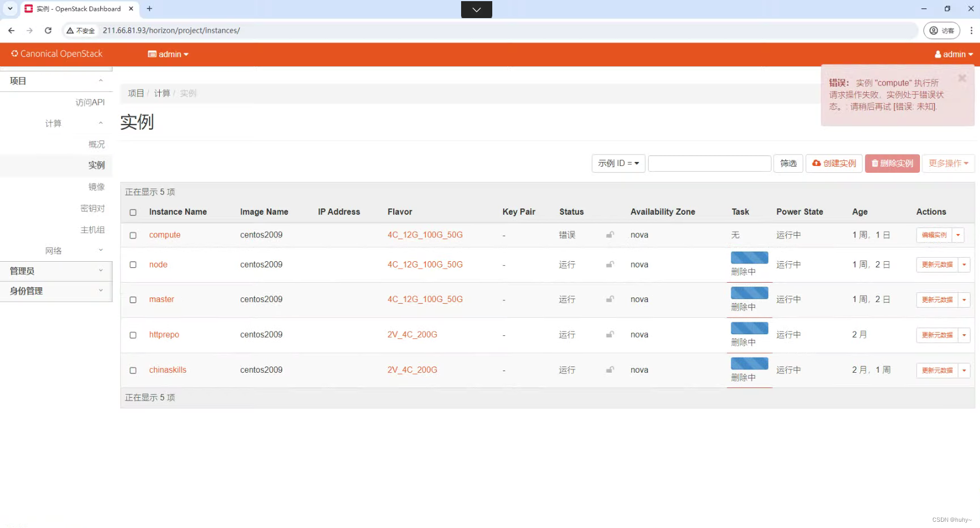Image resolution: width=980 pixels, height=528 pixels.
Task: Open the browser three-dot menu
Action: [971, 31]
